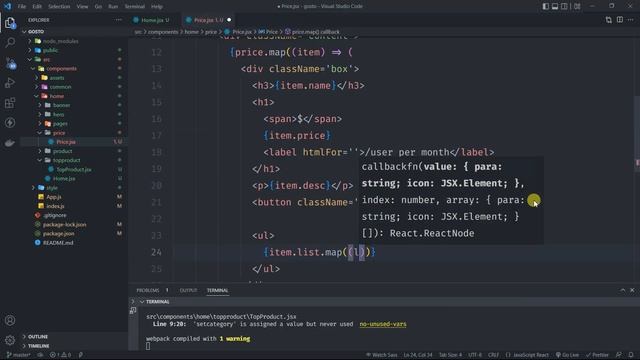The width and height of the screenshot is (640, 360).
Task: Click the Split Editor icon
Action: pos(620,20)
